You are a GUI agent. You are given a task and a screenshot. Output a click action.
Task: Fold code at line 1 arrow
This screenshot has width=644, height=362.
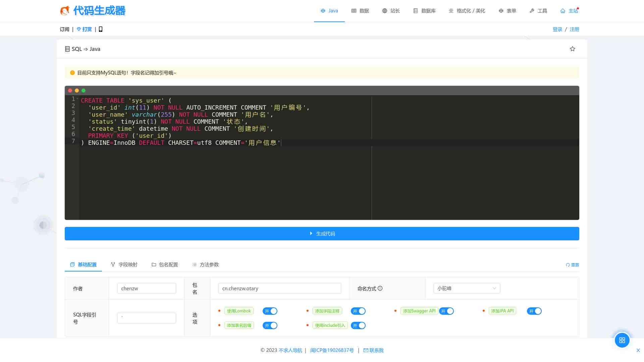click(x=77, y=99)
